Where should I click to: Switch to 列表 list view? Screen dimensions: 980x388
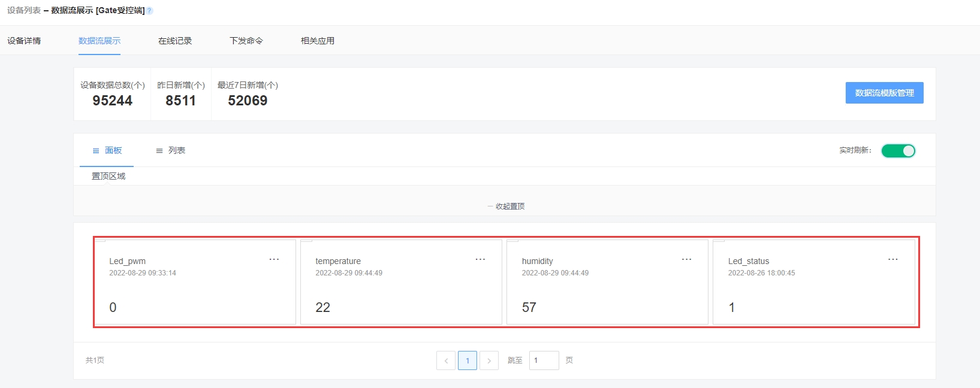[171, 150]
